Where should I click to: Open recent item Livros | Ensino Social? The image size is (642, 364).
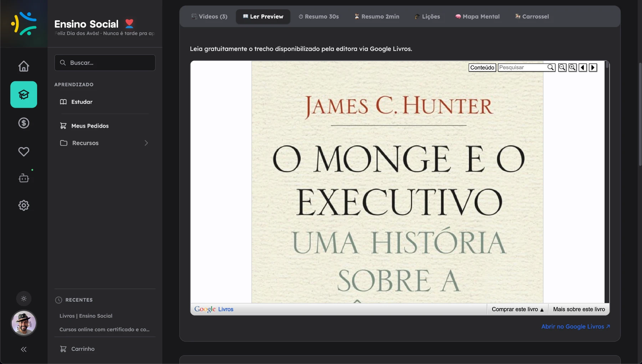pyautogui.click(x=86, y=316)
